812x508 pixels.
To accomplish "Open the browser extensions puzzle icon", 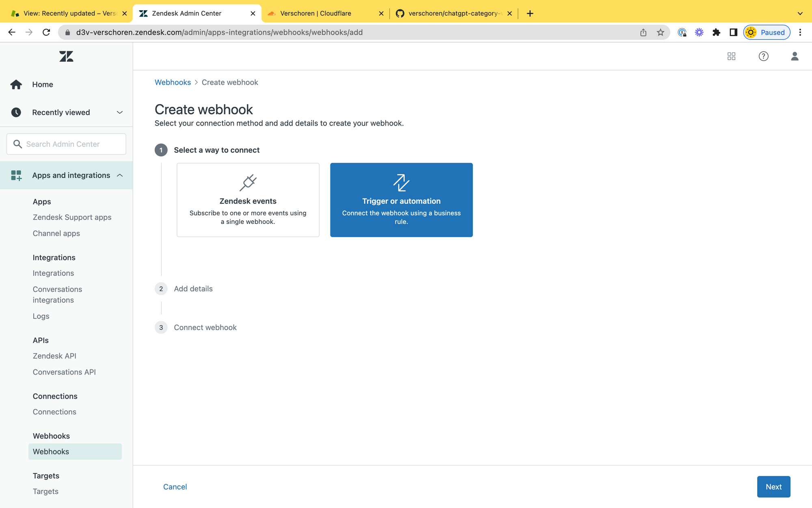I will [x=716, y=33].
